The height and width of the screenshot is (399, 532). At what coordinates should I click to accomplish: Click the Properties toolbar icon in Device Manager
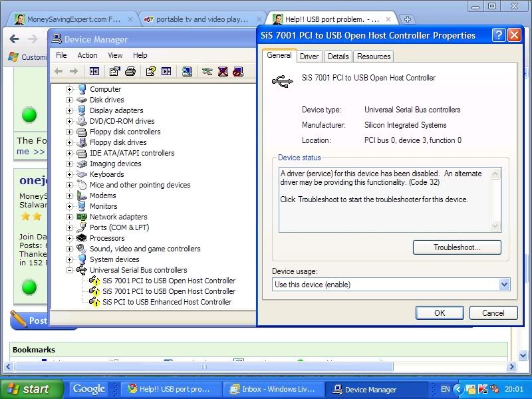pyautogui.click(x=115, y=71)
